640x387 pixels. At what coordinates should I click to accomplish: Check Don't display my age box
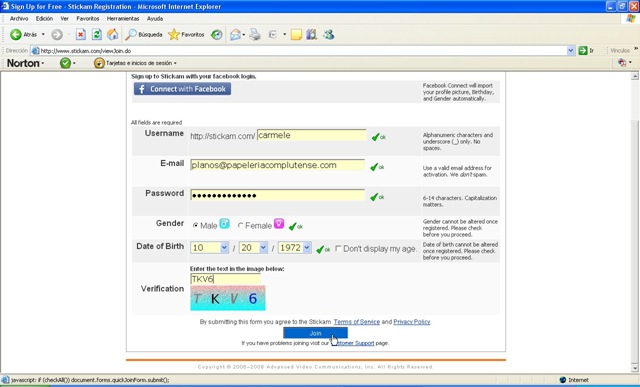tap(338, 248)
